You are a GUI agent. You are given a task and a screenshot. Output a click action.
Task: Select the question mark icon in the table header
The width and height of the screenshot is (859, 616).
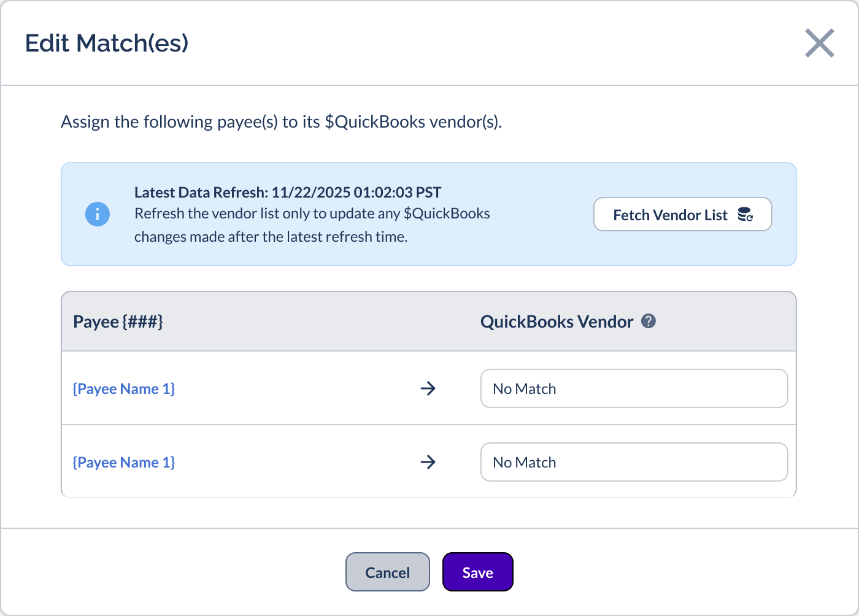point(649,320)
